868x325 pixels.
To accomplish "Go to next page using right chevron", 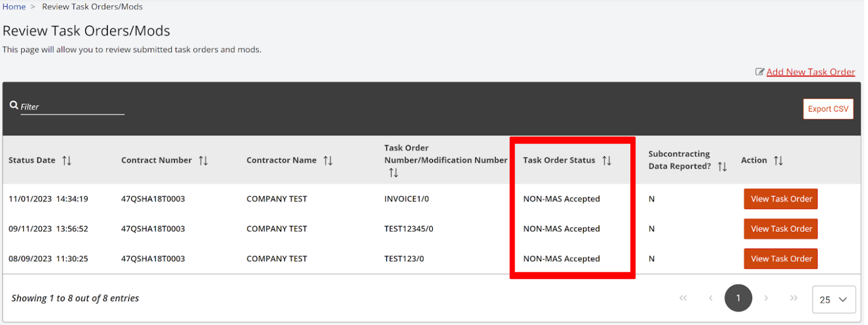I will [x=766, y=298].
